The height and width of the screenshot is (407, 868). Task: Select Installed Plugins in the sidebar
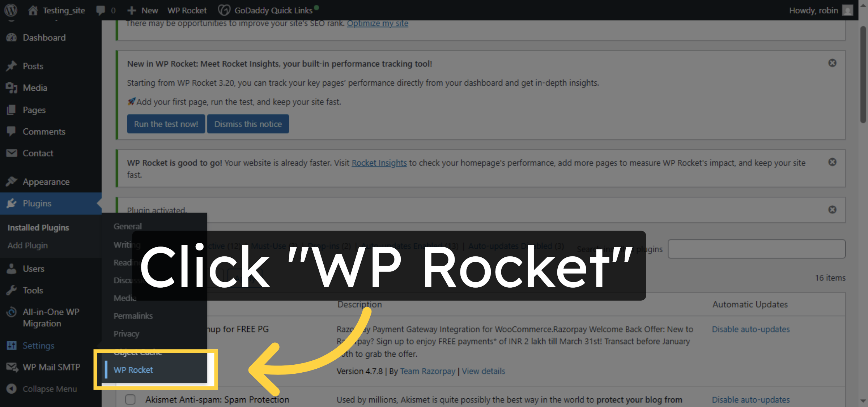click(x=38, y=227)
